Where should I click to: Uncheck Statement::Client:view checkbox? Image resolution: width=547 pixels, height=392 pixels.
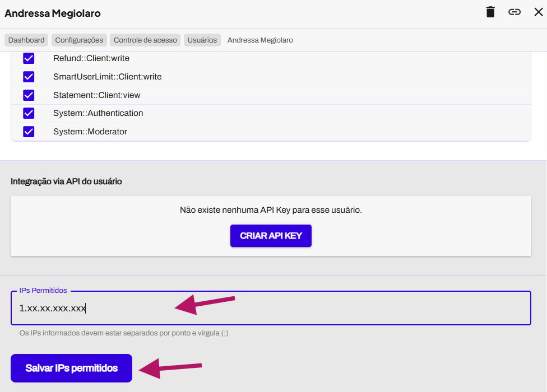[29, 95]
